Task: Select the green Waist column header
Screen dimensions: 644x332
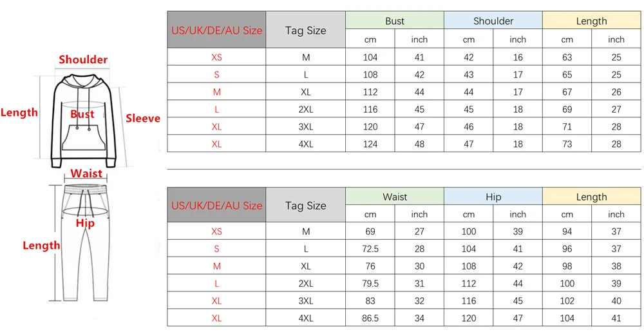Action: point(395,197)
